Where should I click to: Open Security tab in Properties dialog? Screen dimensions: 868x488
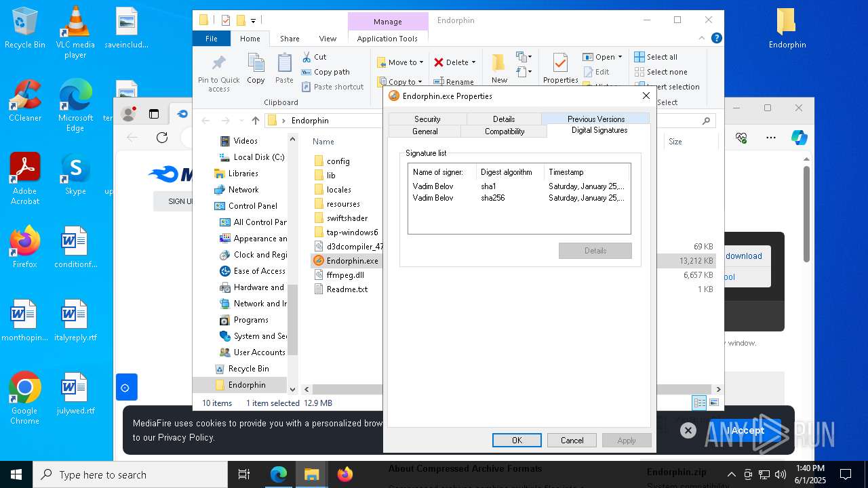tap(427, 119)
